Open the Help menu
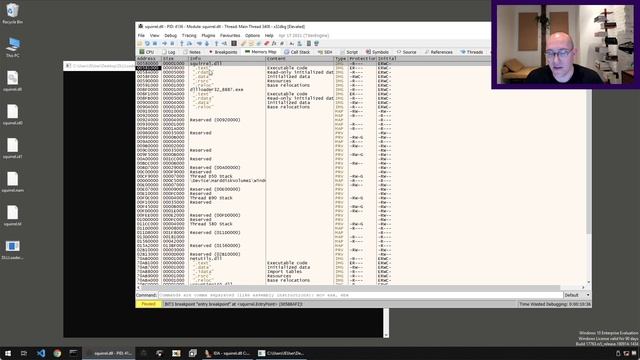The width and height of the screenshot is (640, 360). tap(269, 36)
